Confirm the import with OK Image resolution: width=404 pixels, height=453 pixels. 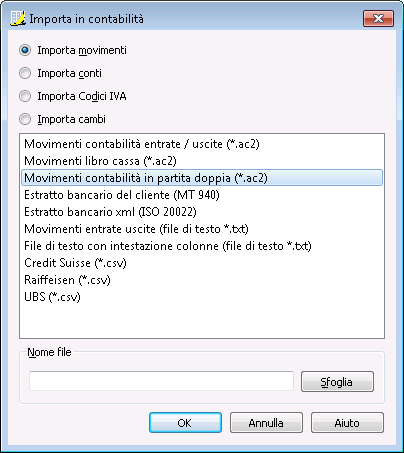click(185, 423)
